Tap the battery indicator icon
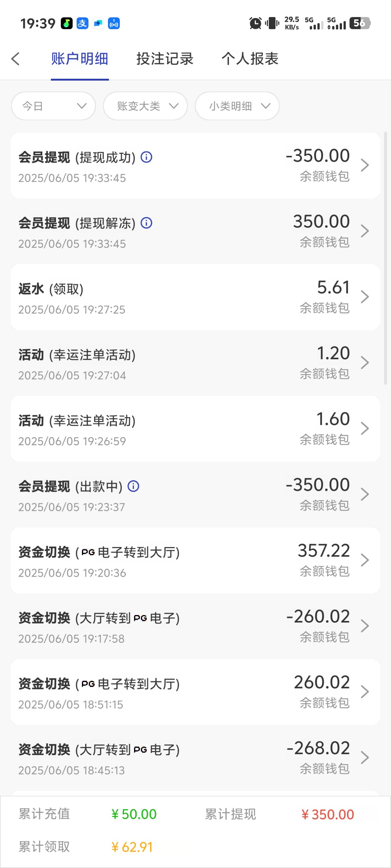This screenshot has height=868, width=391. [360, 23]
